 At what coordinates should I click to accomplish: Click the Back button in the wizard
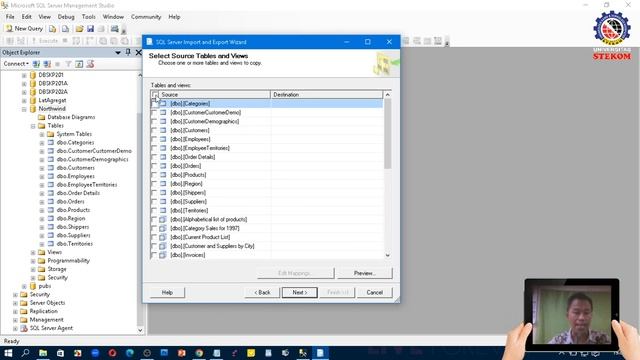262,293
